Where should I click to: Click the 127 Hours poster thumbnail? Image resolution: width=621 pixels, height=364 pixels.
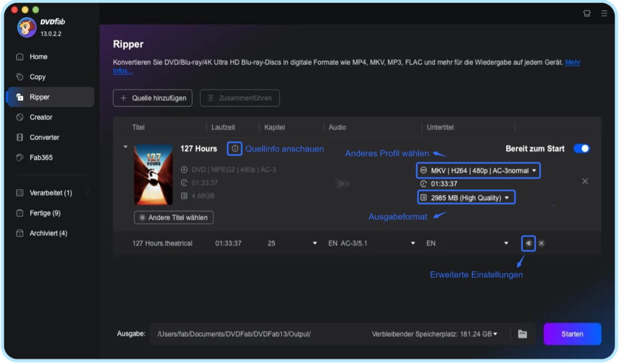(x=153, y=174)
